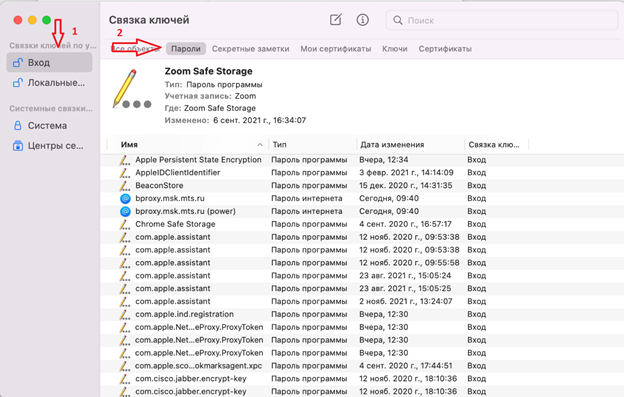Click the new keychain item compose icon

(x=335, y=19)
